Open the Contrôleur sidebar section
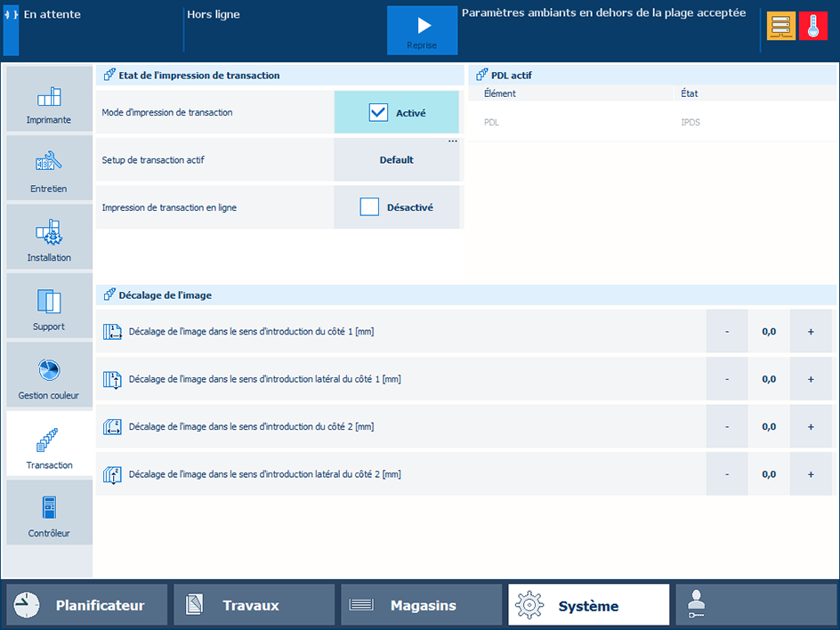The image size is (840, 630). [x=49, y=513]
